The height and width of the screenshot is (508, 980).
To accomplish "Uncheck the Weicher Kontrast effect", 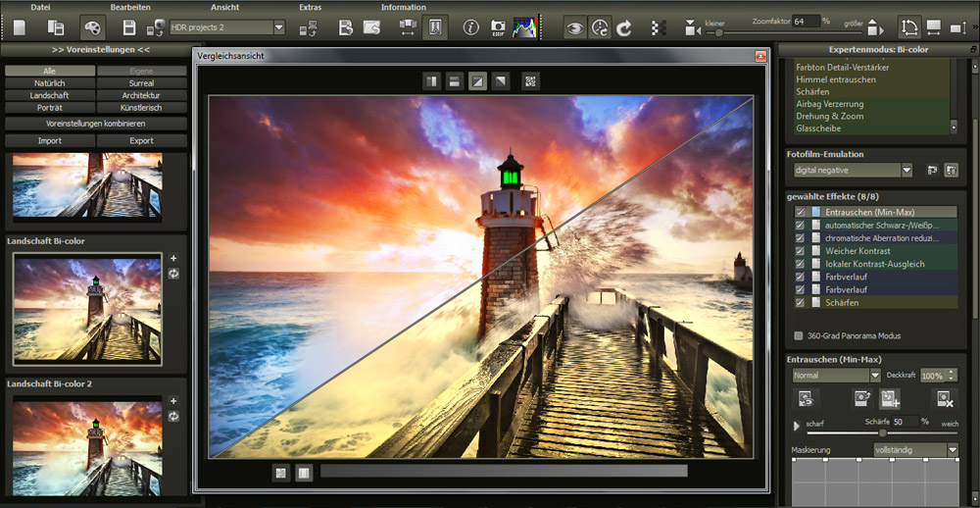I will 801,251.
